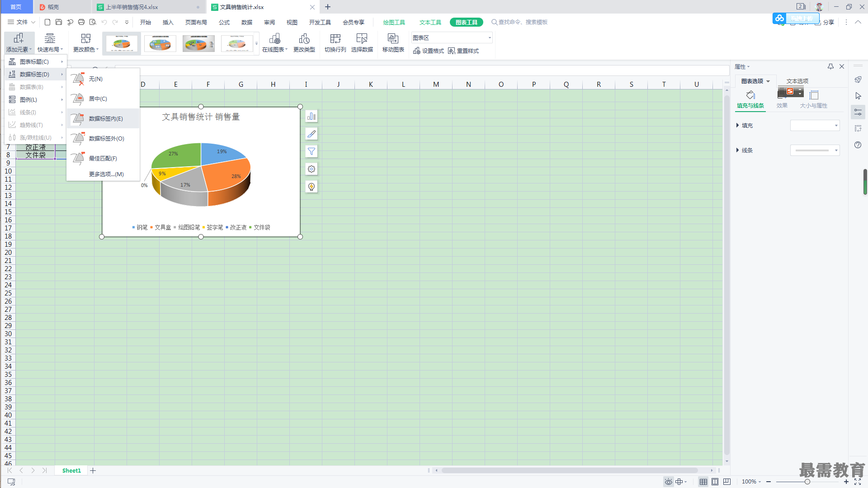
Task: Click the chart style brush quick button
Action: pos(311,134)
